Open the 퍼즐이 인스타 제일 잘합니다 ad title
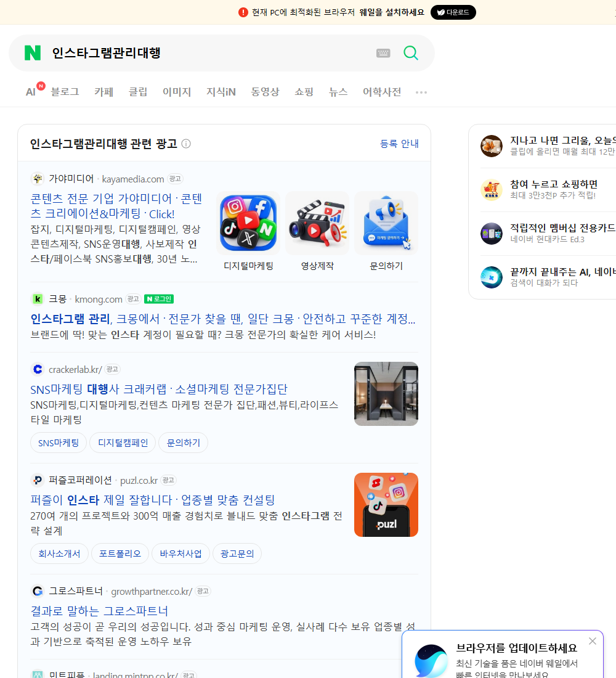The height and width of the screenshot is (678, 616). coord(153,500)
